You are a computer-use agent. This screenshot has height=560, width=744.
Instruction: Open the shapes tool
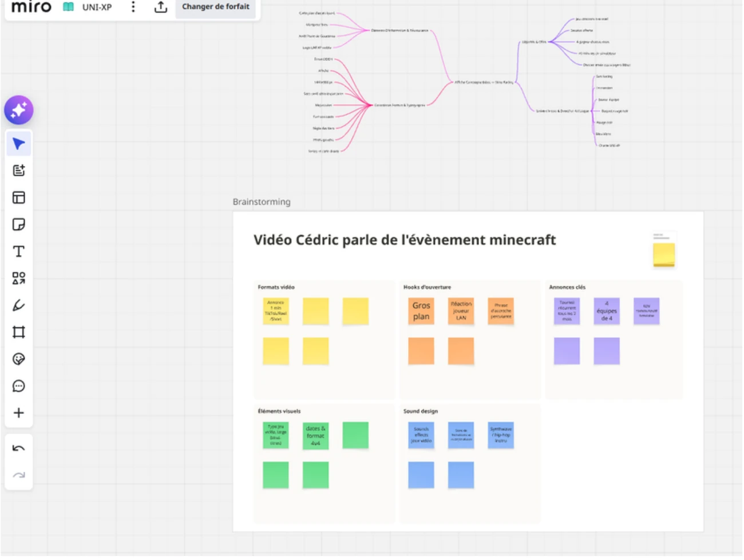pos(19,278)
